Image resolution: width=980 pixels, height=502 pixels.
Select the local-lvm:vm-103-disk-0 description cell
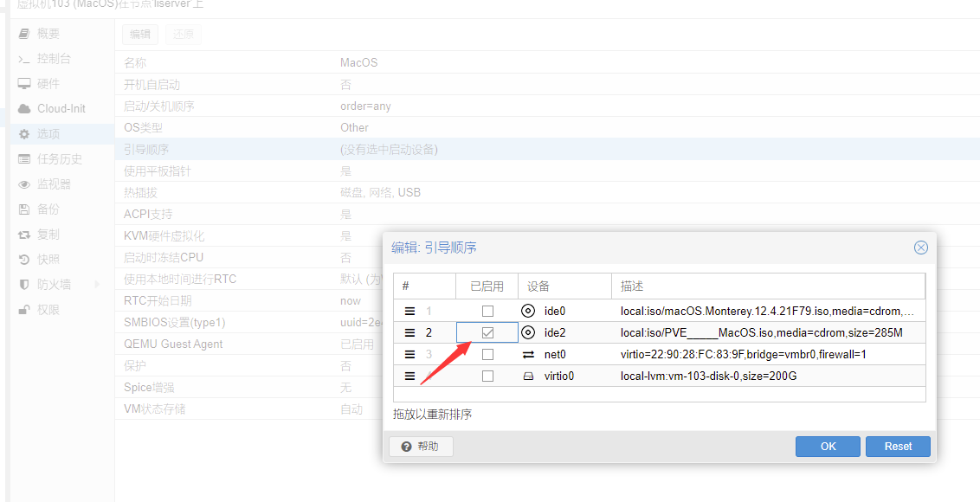click(768, 376)
